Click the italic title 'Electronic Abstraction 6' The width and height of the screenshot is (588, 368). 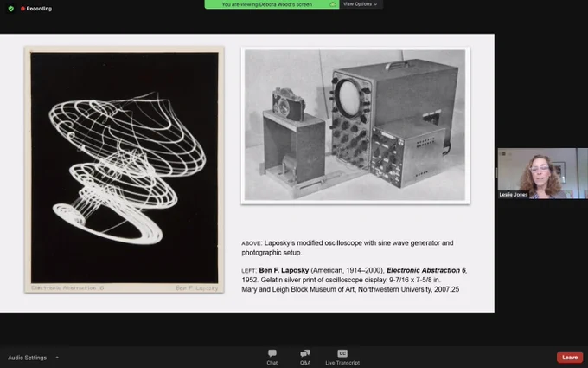[426, 270]
